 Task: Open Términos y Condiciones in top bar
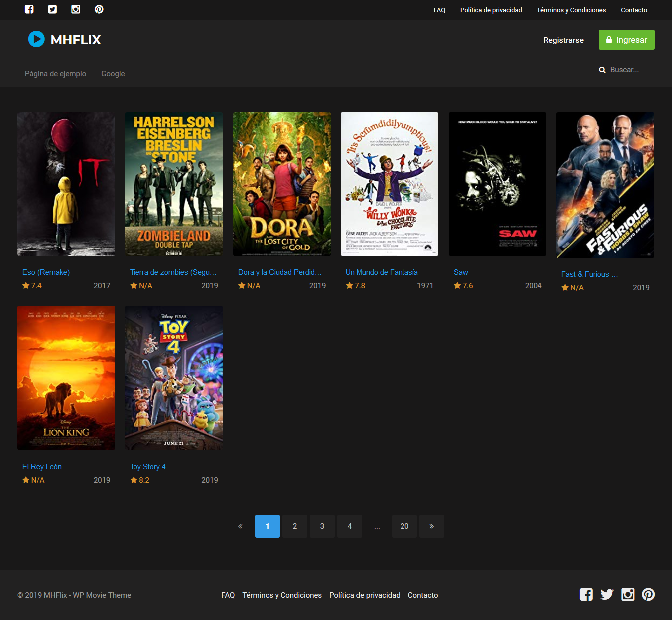coord(571,10)
